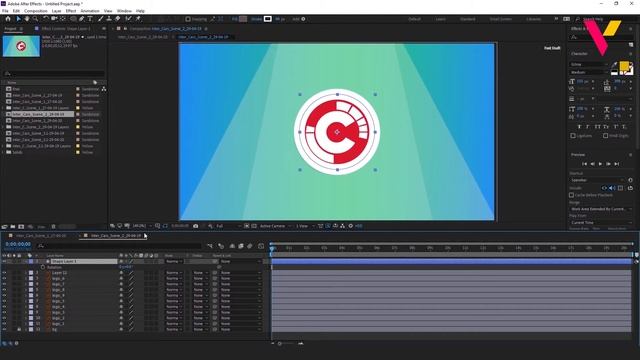Screen dimensions: 640x360
Task: Toggle visibility of Layer 11
Action: click(x=4, y=273)
